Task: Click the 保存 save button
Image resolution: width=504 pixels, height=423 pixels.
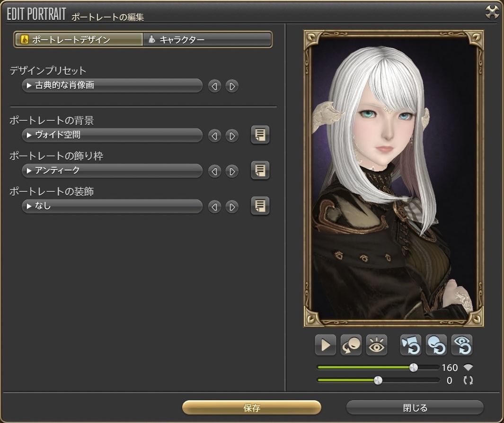Action: [252, 408]
